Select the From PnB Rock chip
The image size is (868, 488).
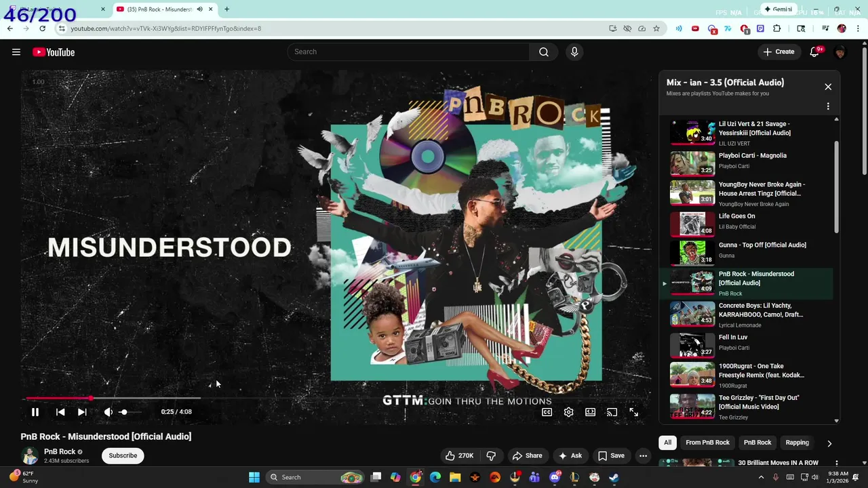click(707, 443)
